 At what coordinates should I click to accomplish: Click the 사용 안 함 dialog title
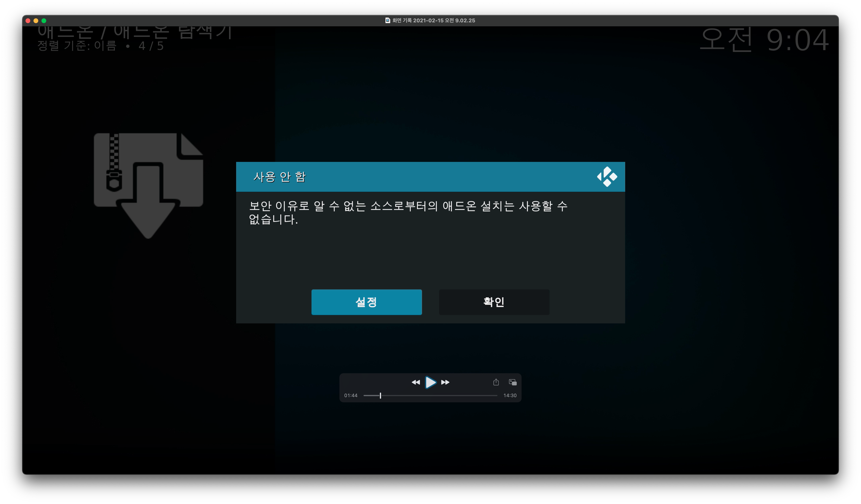pyautogui.click(x=279, y=177)
